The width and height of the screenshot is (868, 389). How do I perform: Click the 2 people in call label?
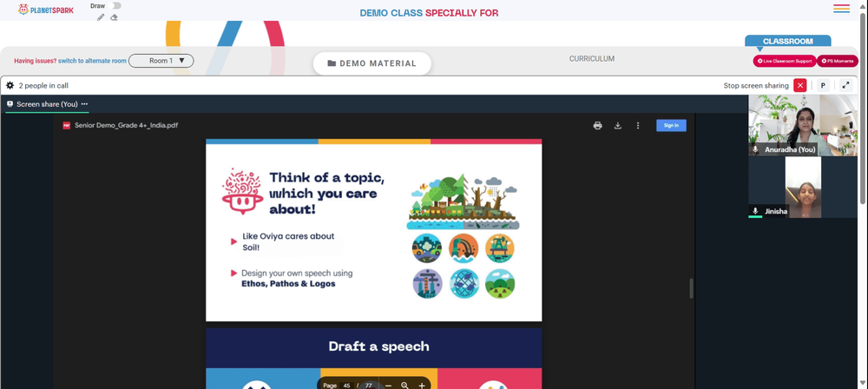43,86
